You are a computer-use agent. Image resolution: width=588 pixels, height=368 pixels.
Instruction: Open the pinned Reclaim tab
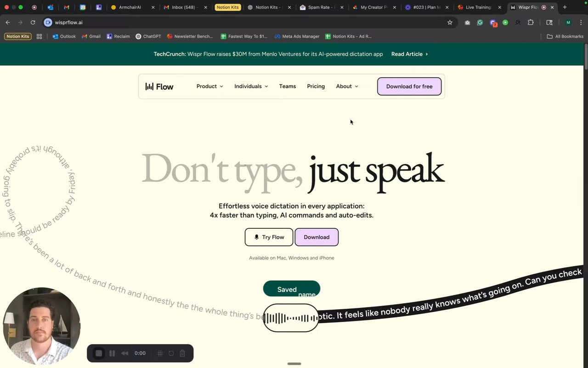99,7
